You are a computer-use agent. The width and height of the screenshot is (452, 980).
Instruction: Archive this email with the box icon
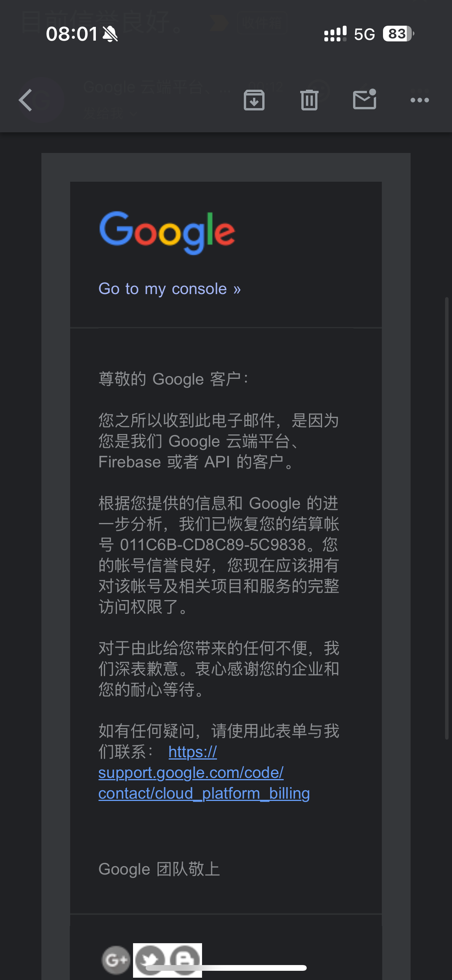254,100
